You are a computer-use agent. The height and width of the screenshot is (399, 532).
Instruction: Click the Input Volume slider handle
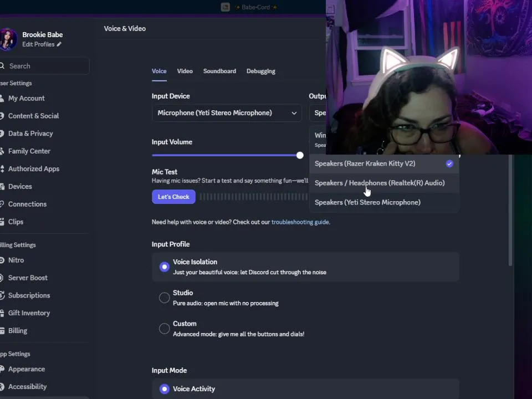click(300, 155)
